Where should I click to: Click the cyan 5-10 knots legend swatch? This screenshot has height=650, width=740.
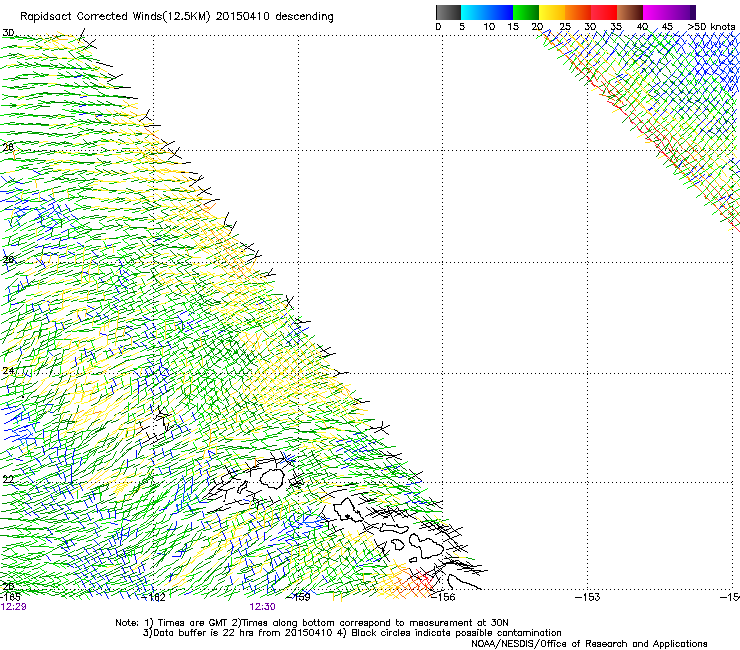coord(474,12)
